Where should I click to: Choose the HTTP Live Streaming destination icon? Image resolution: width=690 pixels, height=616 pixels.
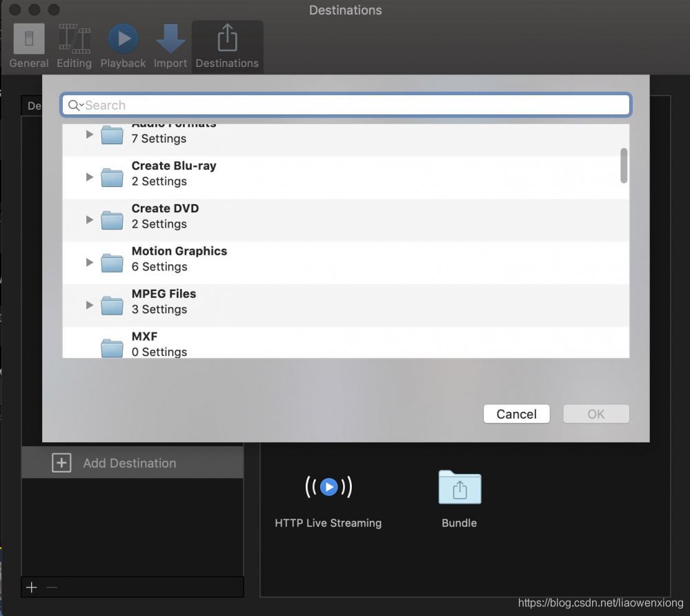click(328, 486)
